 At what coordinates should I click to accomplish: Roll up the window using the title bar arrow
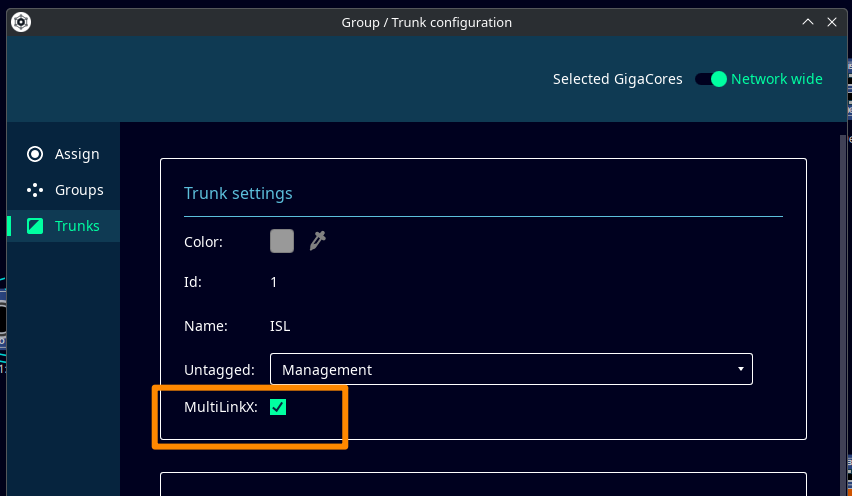tap(808, 22)
